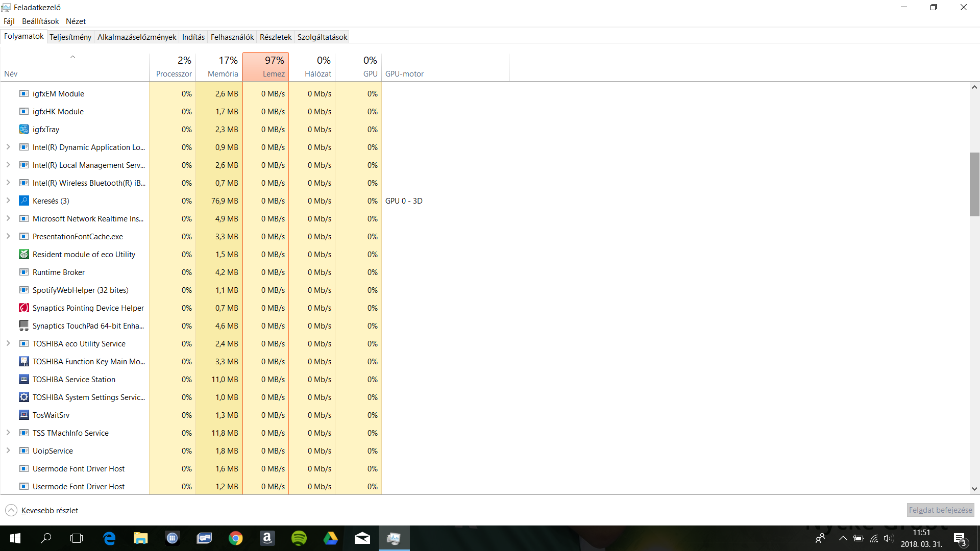This screenshot has height=551, width=980.
Task: Expand PresentationFontCache.exe row
Action: point(8,236)
